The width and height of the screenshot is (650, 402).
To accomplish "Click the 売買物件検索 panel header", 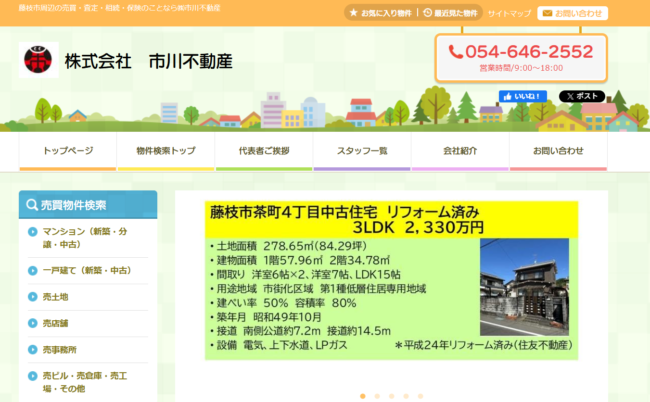I will pyautogui.click(x=88, y=205).
